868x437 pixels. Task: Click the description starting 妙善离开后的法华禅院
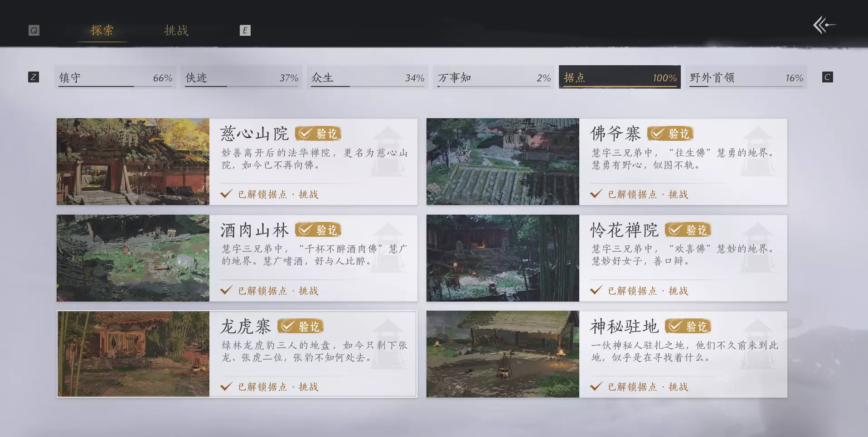[315, 159]
